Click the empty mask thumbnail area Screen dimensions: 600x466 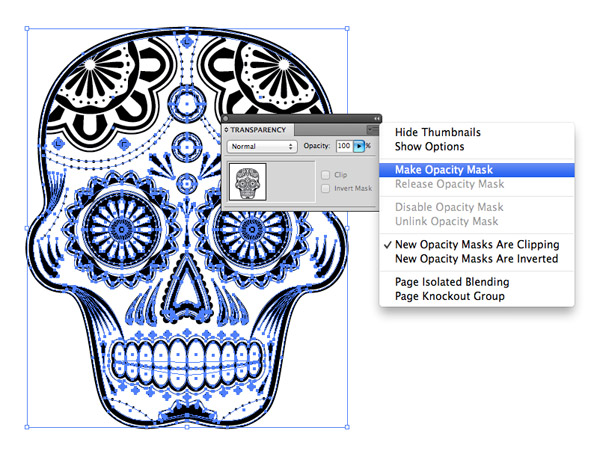pos(291,182)
